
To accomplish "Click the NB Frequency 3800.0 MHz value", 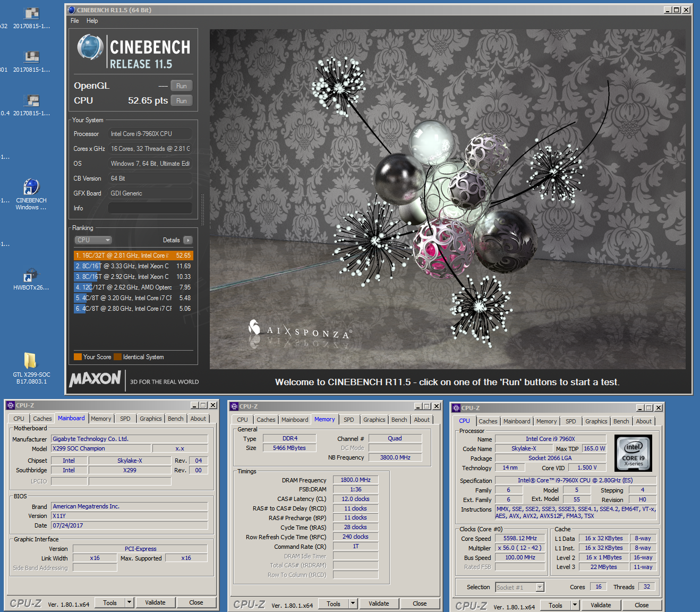I will pyautogui.click(x=395, y=457).
